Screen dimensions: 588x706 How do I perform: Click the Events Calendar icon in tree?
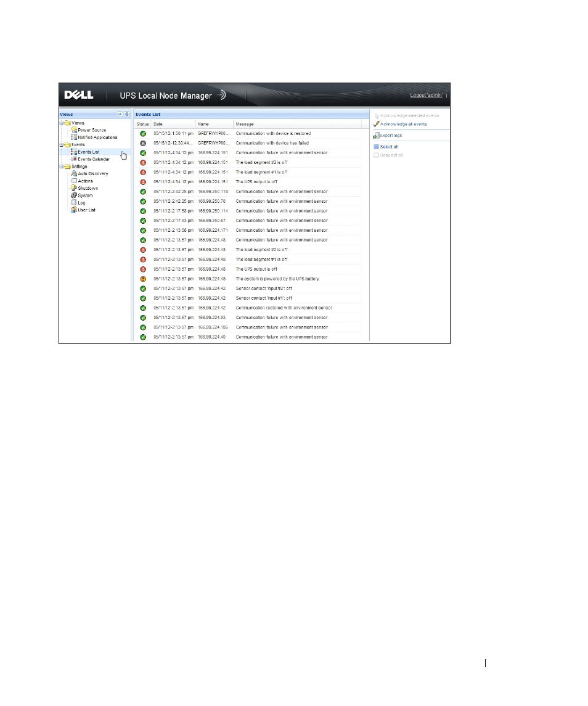coord(74,159)
